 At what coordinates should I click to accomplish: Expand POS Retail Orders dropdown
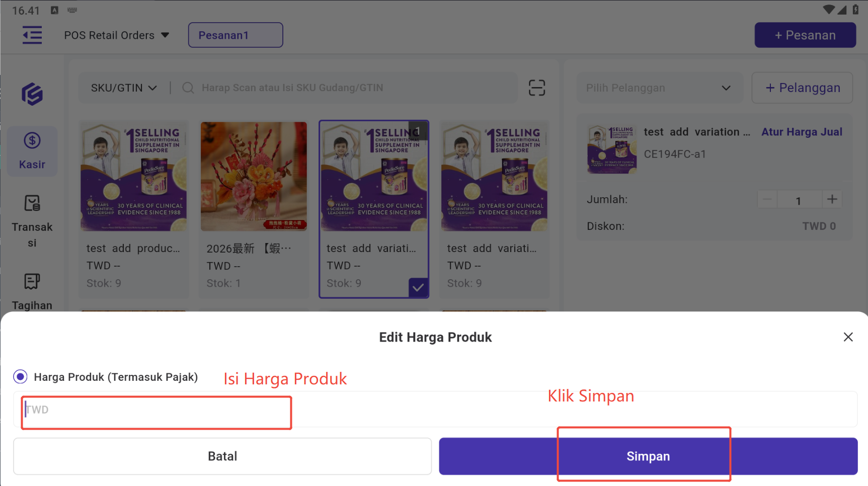coord(117,35)
